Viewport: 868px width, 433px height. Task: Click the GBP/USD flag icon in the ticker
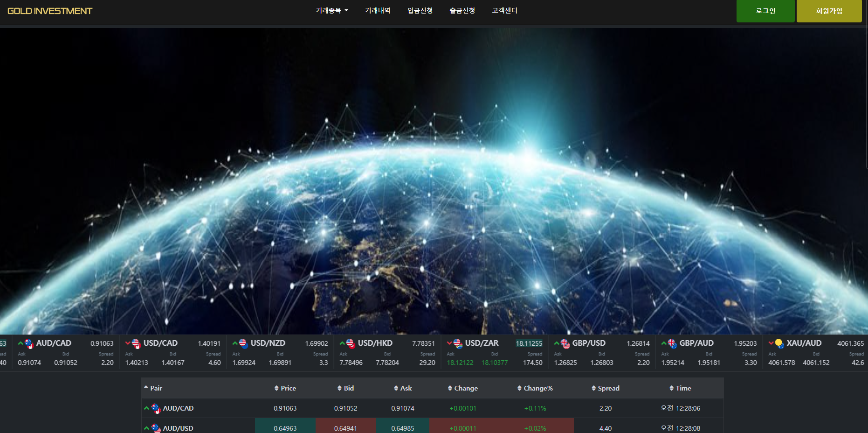click(565, 344)
